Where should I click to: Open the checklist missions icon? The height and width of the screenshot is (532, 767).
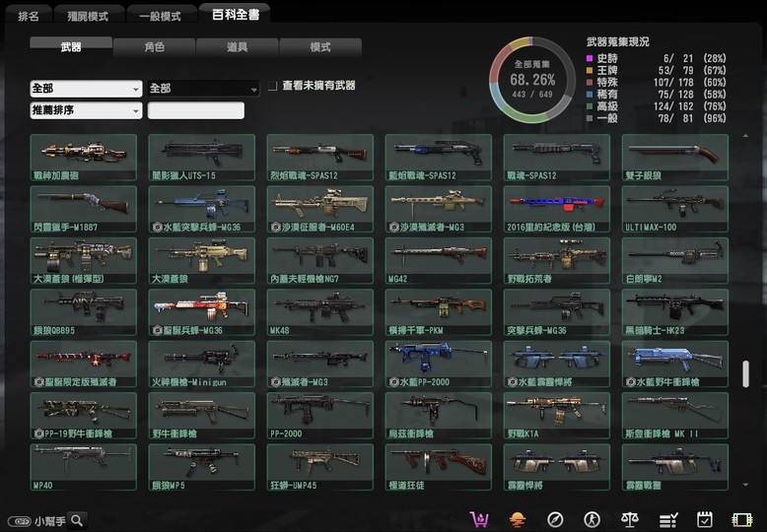pos(668,520)
